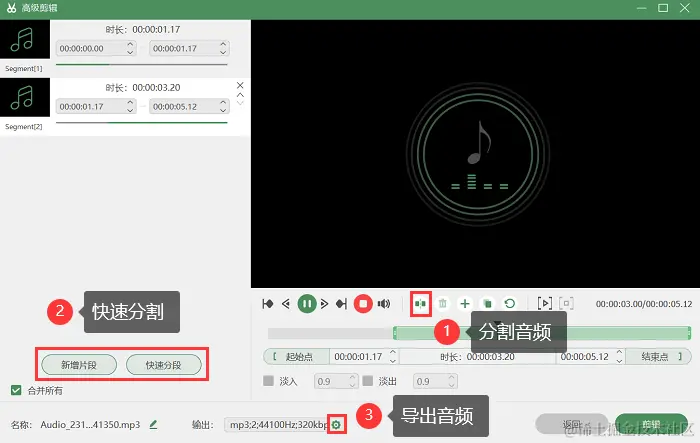This screenshot has height=443, width=700.
Task: Edit the file name with the pencil icon
Action: 153,424
